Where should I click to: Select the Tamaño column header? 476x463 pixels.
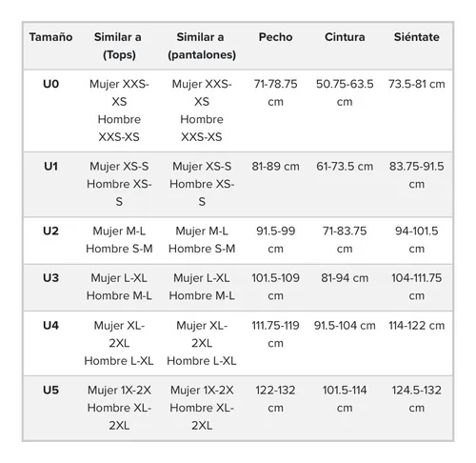[50, 37]
